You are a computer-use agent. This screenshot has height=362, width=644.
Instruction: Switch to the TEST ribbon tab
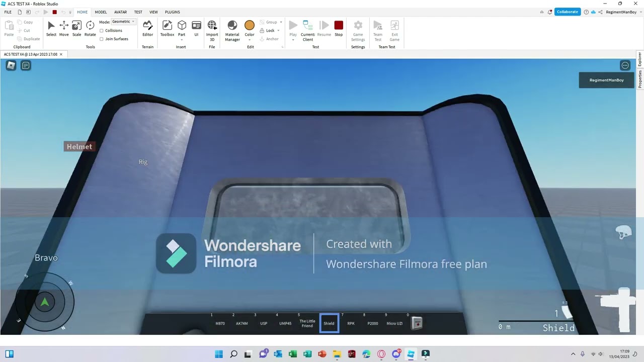138,12
